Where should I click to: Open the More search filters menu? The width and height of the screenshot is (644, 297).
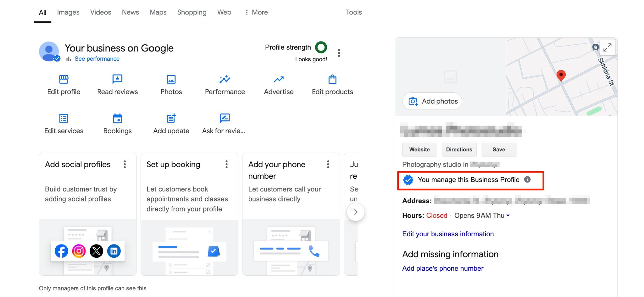pyautogui.click(x=256, y=12)
